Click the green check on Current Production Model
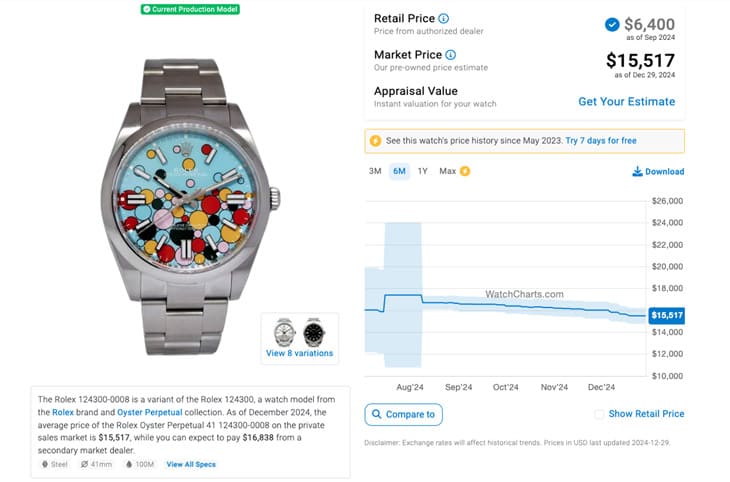The image size is (730, 482). click(146, 9)
